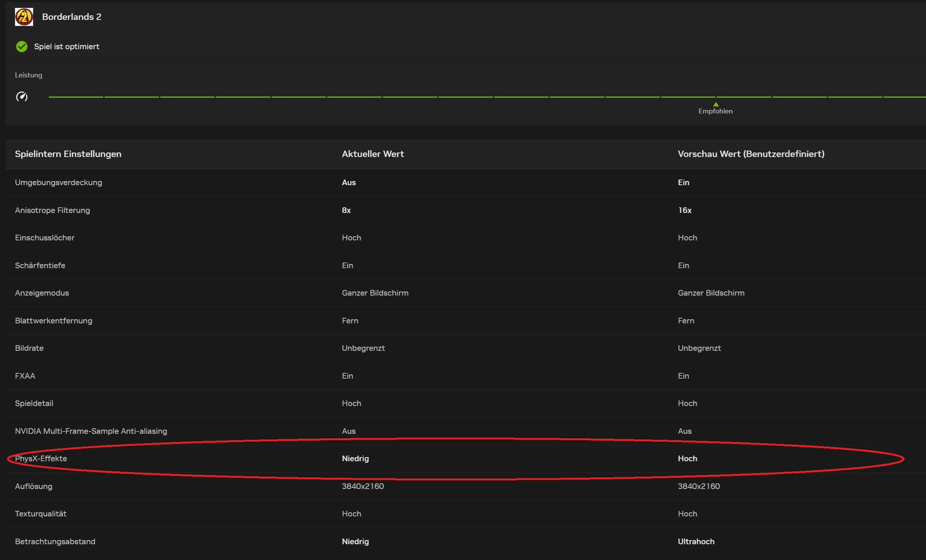
Task: Select the Texturqualität setting label
Action: 41,514
